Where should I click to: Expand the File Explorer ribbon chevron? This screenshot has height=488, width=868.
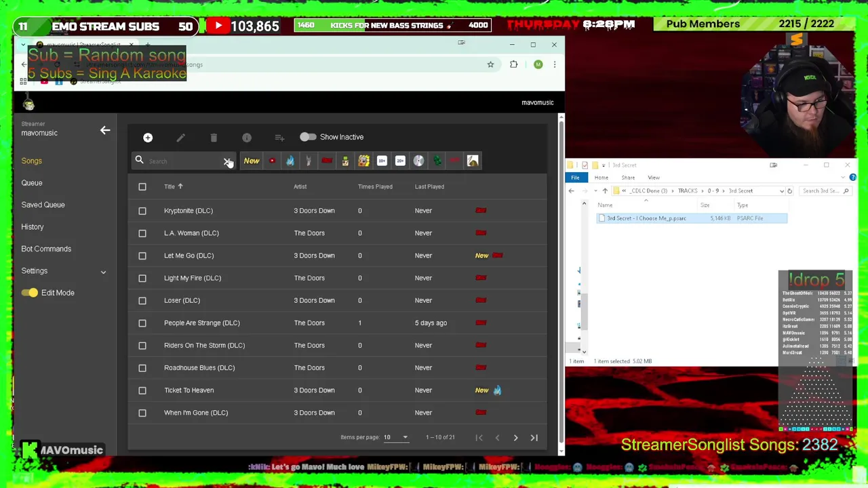pyautogui.click(x=844, y=178)
